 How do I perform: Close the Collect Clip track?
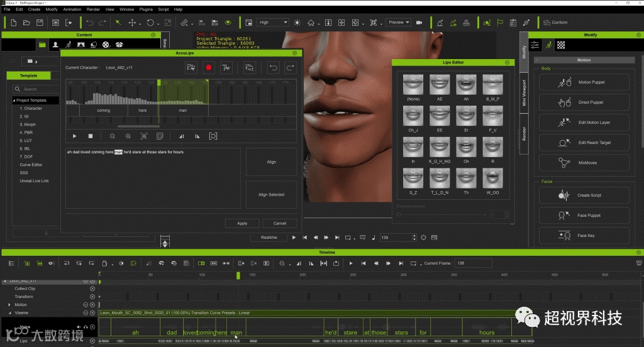[x=92, y=289]
